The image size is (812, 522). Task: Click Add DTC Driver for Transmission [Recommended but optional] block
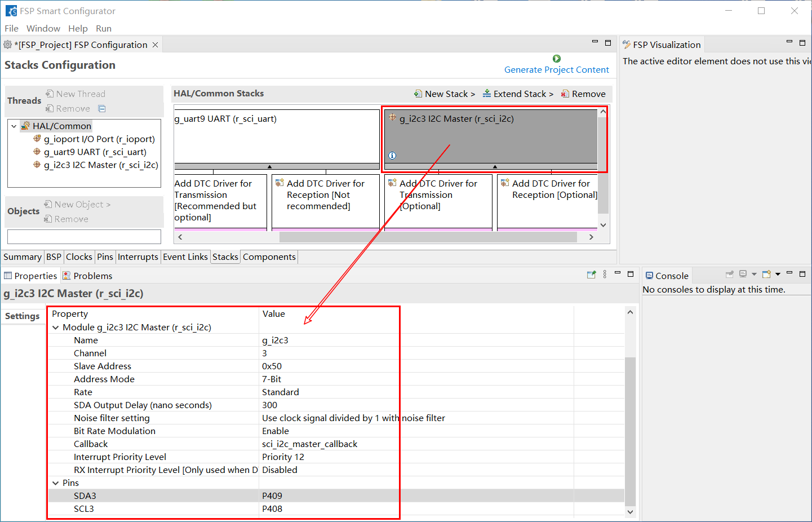click(220, 202)
